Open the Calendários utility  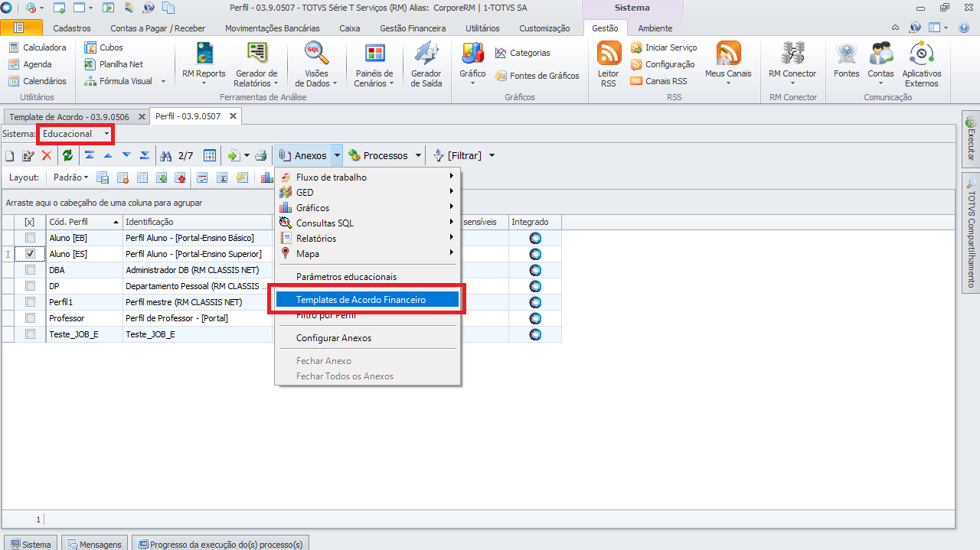[38, 81]
